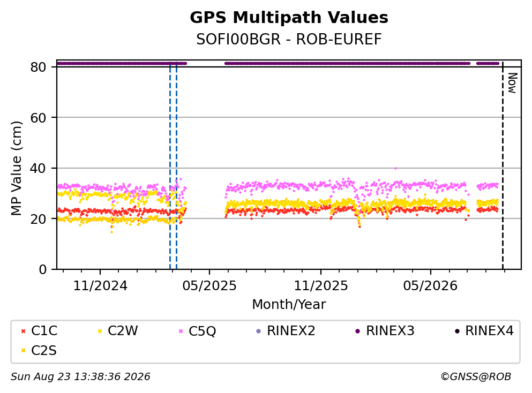Click the ©GNSS@ROB copyright text

click(x=476, y=377)
